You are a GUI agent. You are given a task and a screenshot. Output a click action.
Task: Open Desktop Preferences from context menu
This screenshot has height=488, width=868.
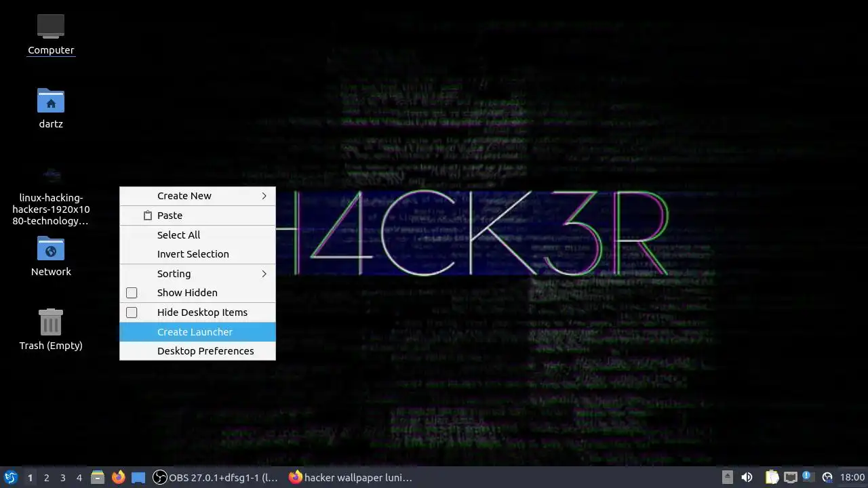pos(197,351)
